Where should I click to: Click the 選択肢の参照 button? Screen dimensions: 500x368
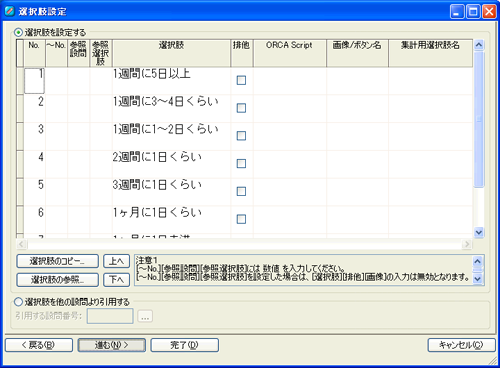click(x=57, y=280)
